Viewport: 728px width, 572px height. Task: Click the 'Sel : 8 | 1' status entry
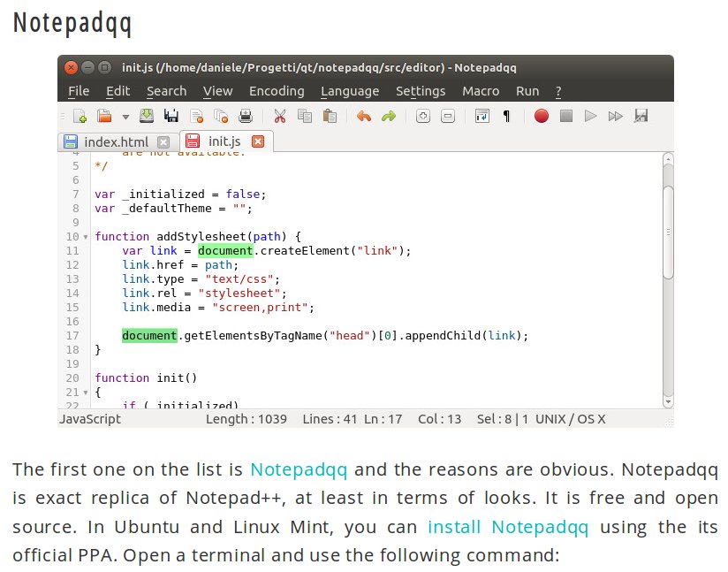[503, 419]
